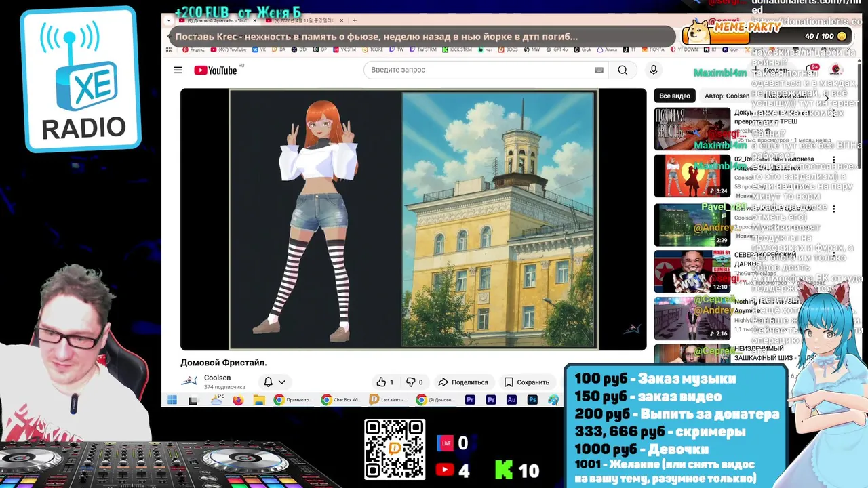The width and height of the screenshot is (868, 488).
Task: Click the YouTube search magnifier button
Action: click(623, 70)
